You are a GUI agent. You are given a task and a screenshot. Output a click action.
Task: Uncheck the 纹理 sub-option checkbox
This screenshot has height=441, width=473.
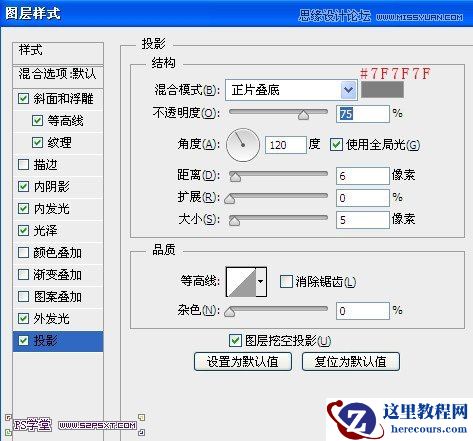click(x=37, y=143)
